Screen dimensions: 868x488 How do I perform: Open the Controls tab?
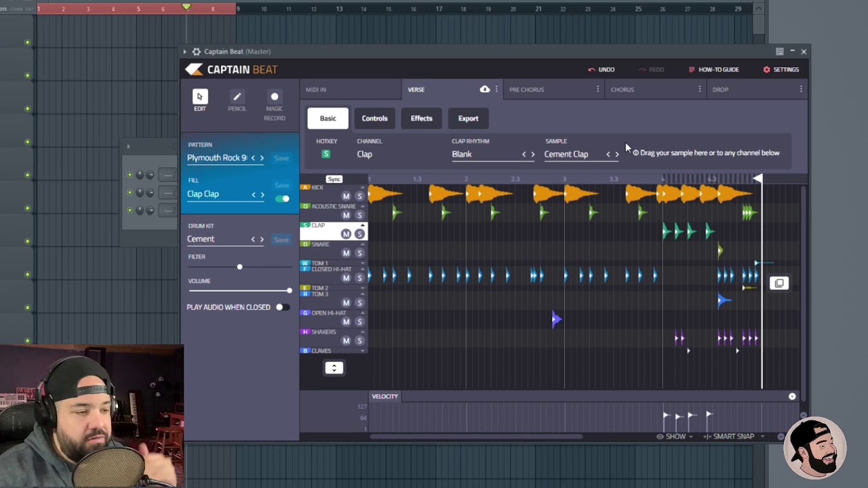[x=374, y=119]
